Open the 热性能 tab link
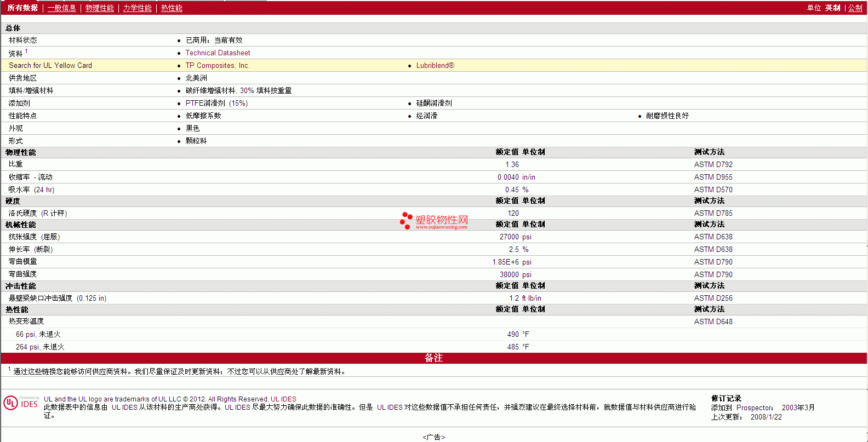The height and width of the screenshot is (442, 868). pos(172,8)
